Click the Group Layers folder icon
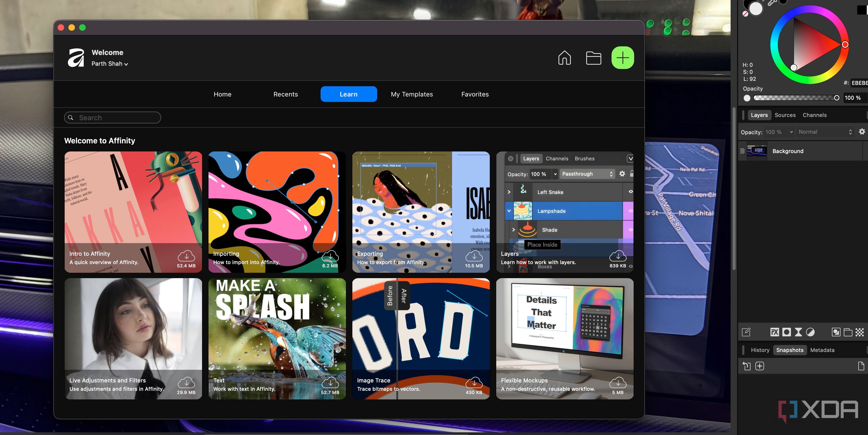Image resolution: width=868 pixels, height=435 pixels. point(848,332)
